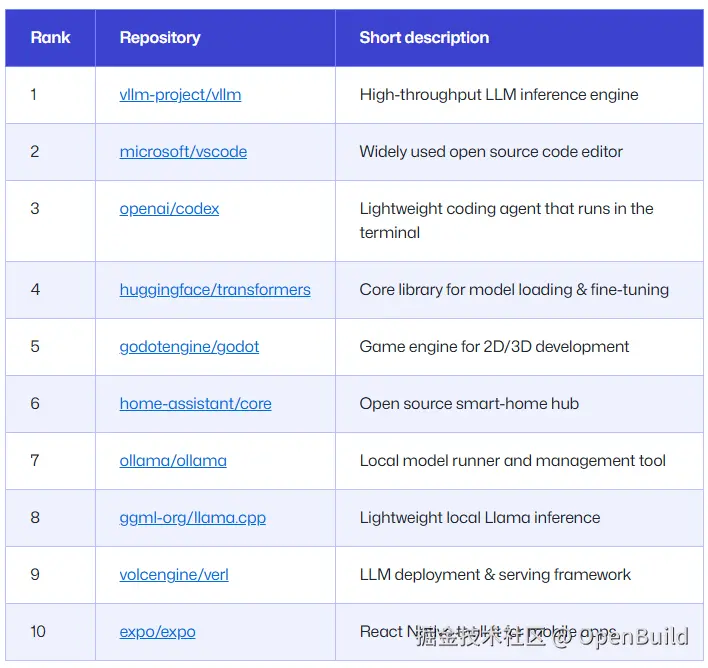Open the volcengine/verl repository link
Image resolution: width=708 pixels, height=668 pixels.
174,575
